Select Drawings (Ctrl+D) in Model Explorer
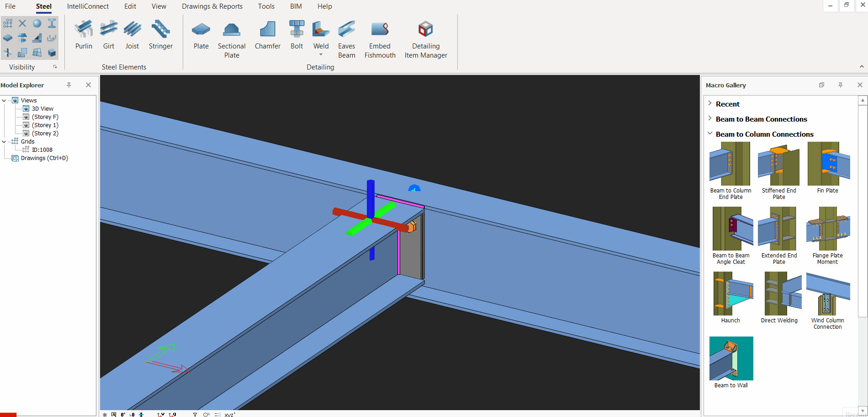The width and height of the screenshot is (868, 417). pos(44,158)
